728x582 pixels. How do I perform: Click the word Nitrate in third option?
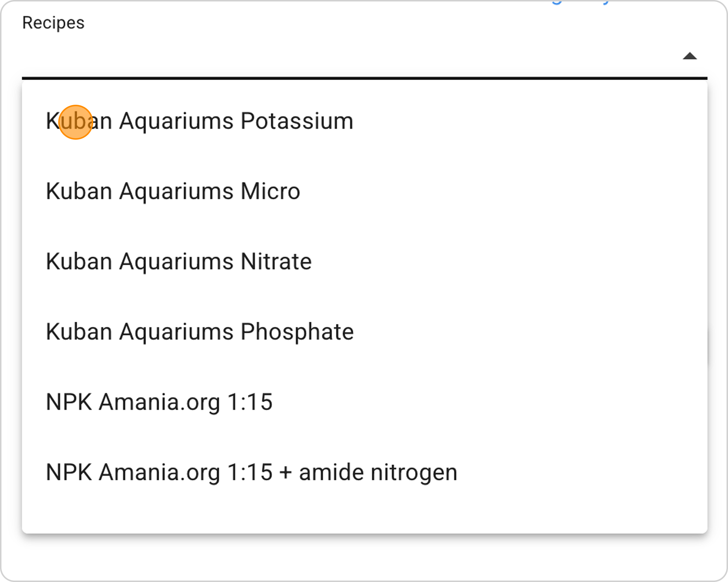[276, 262]
